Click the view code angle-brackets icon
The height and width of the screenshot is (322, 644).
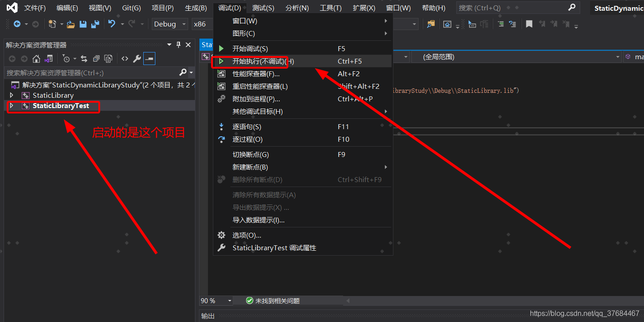point(125,59)
